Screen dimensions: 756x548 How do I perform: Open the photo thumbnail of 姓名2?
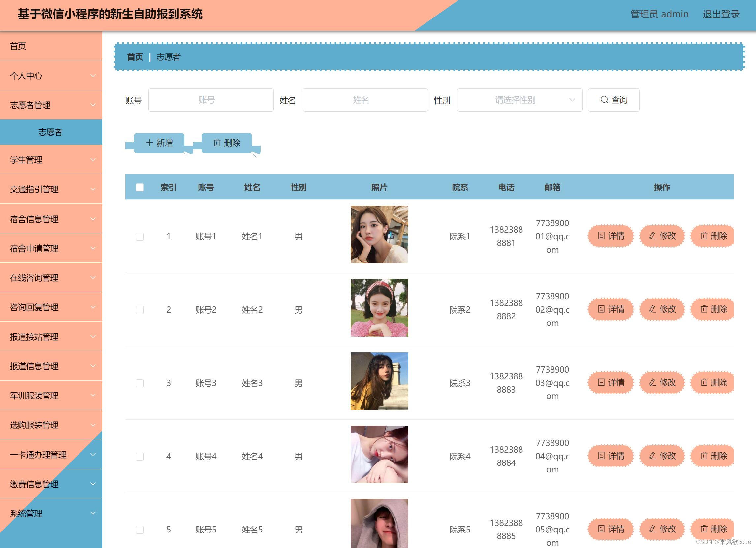click(x=379, y=308)
